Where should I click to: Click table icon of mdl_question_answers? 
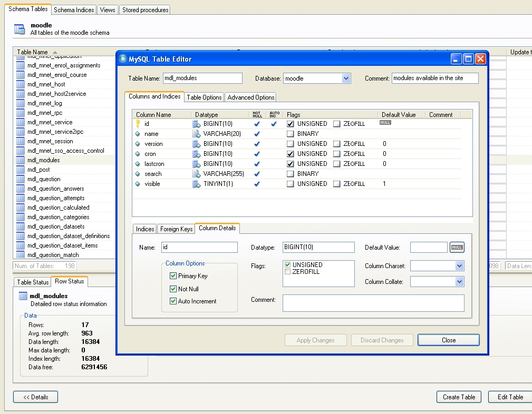(x=21, y=189)
